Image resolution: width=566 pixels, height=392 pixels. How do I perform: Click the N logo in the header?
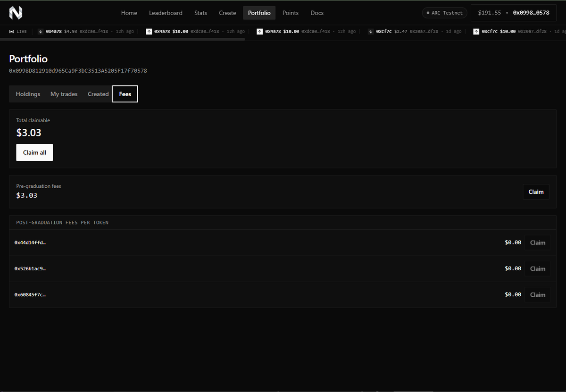16,13
